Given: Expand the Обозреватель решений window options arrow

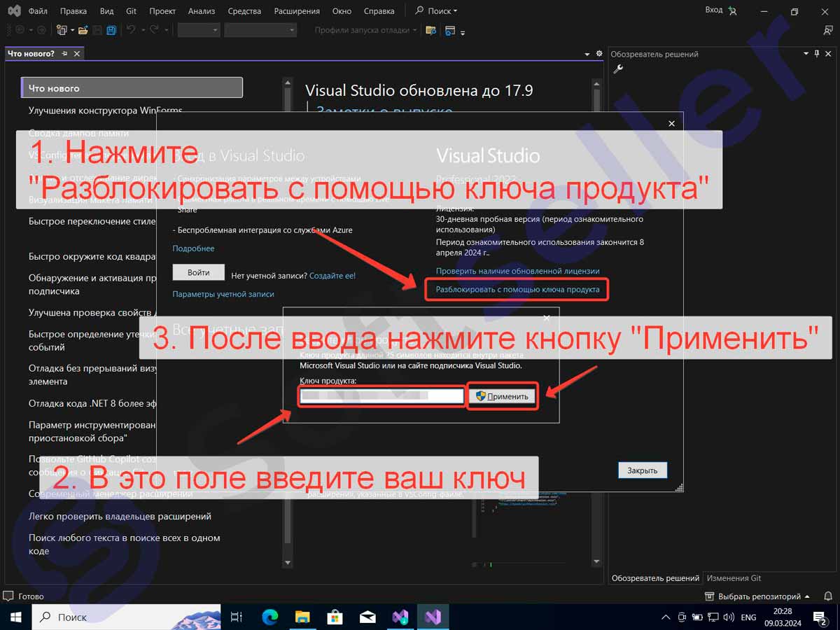Looking at the screenshot, I should (x=804, y=54).
